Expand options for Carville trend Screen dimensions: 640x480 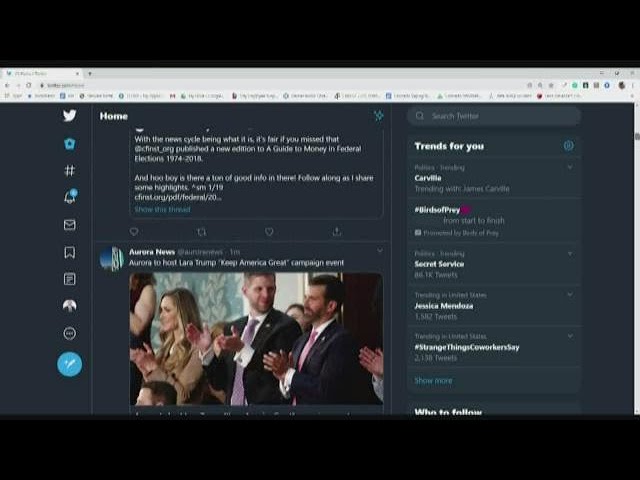coord(570,167)
